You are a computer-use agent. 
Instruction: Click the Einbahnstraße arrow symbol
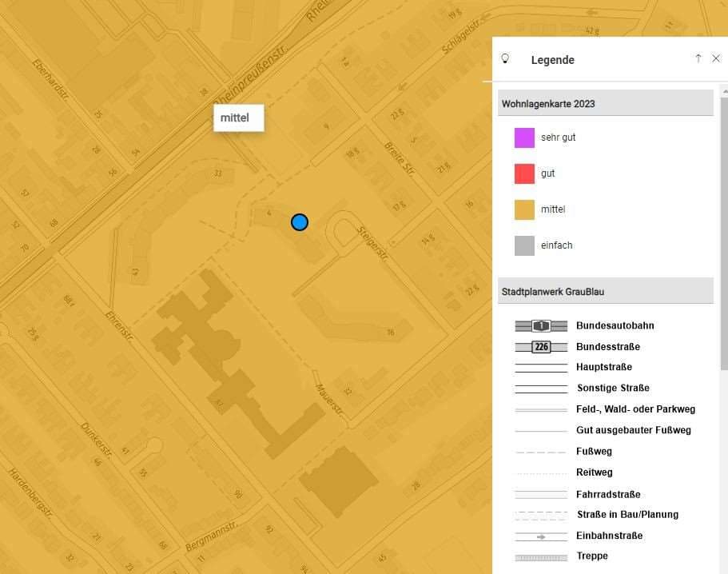(541, 536)
